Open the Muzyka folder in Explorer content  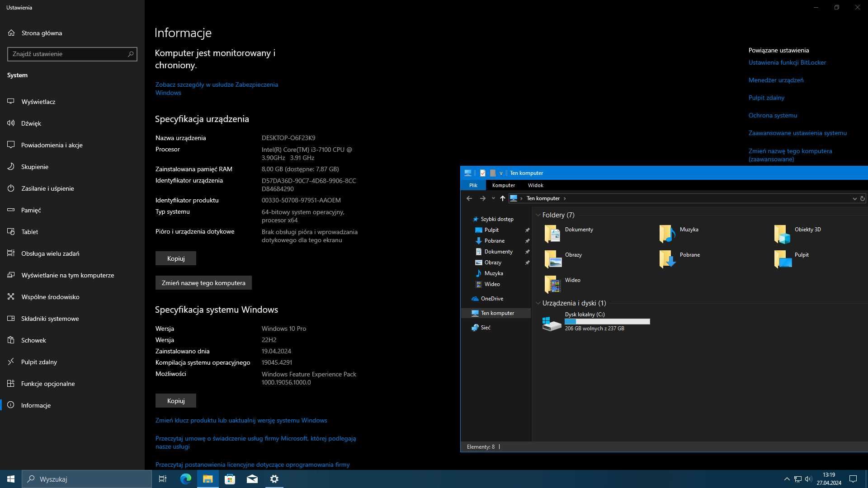678,234
